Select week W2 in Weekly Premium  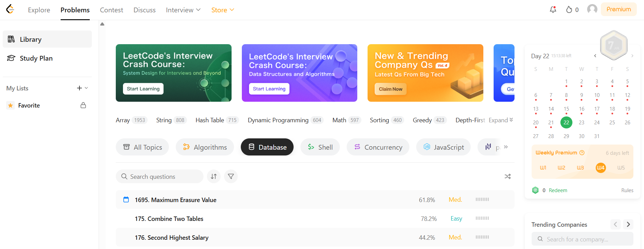[561, 167]
